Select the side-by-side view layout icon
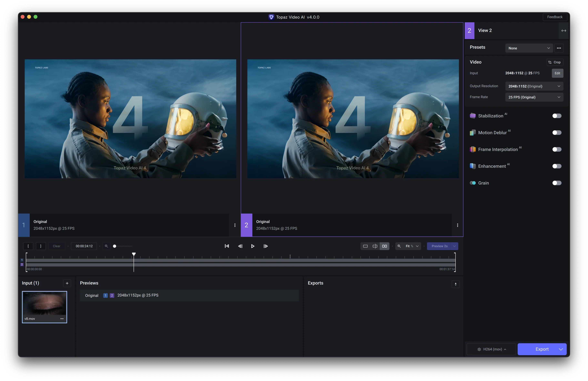 click(384, 246)
